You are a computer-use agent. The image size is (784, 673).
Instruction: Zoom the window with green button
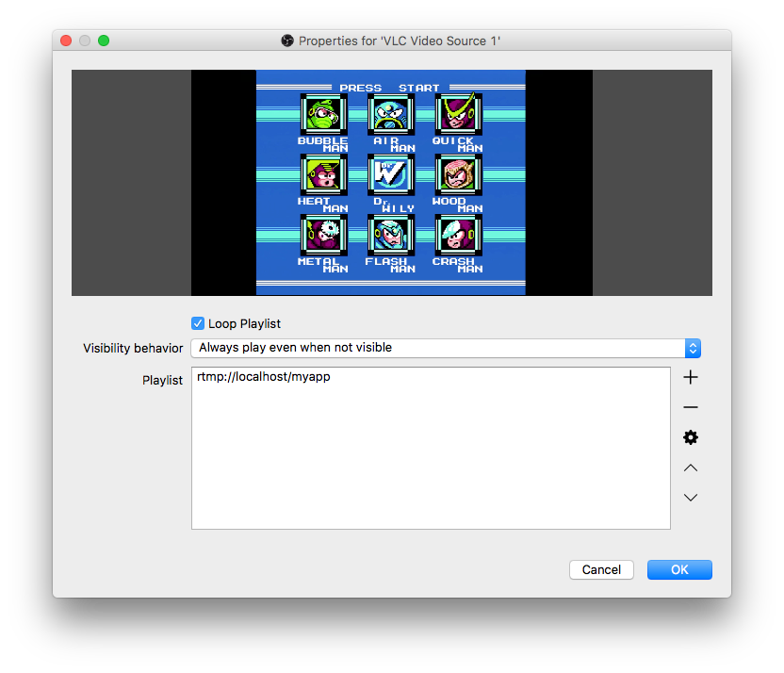104,41
